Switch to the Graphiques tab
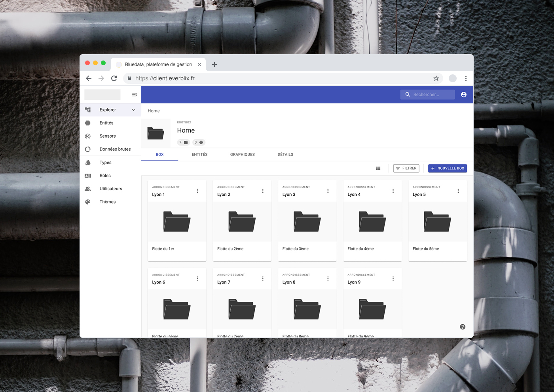The height and width of the screenshot is (392, 554). pyautogui.click(x=242, y=155)
